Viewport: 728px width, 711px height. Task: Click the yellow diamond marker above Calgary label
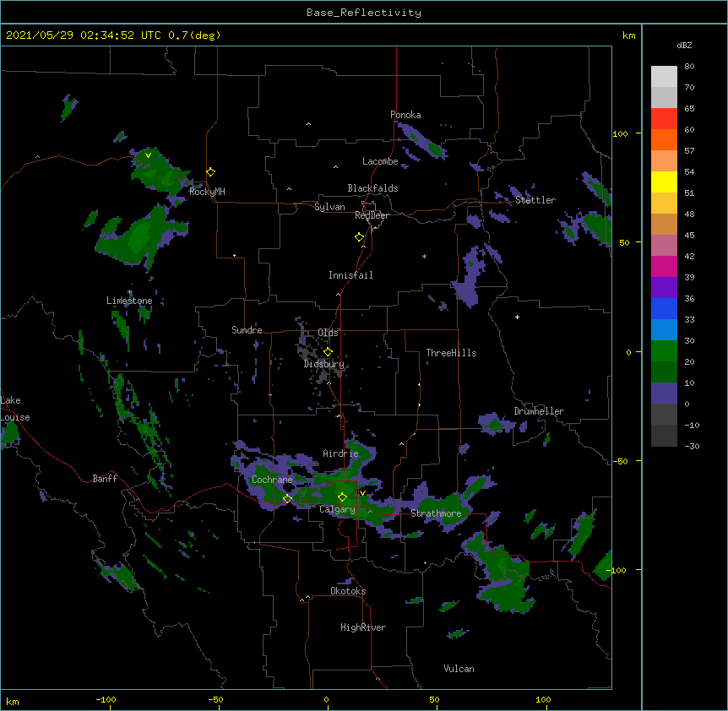point(342,497)
